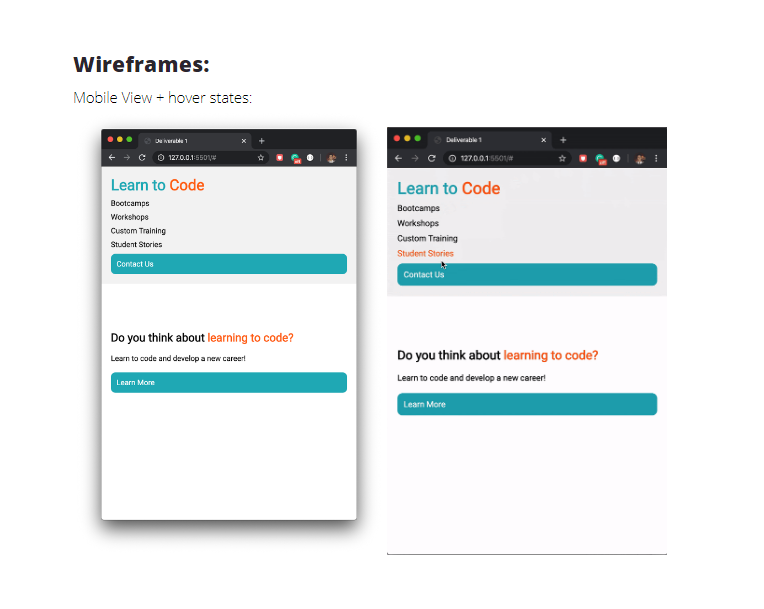The width and height of the screenshot is (764, 609).
Task: Open Workshops link in left page
Action: click(x=130, y=217)
